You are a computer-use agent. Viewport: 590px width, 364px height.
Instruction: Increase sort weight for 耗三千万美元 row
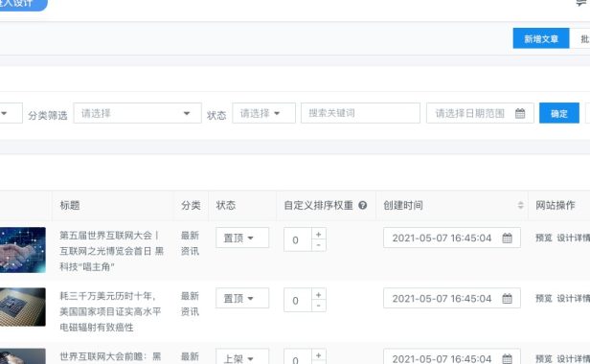tap(319, 294)
